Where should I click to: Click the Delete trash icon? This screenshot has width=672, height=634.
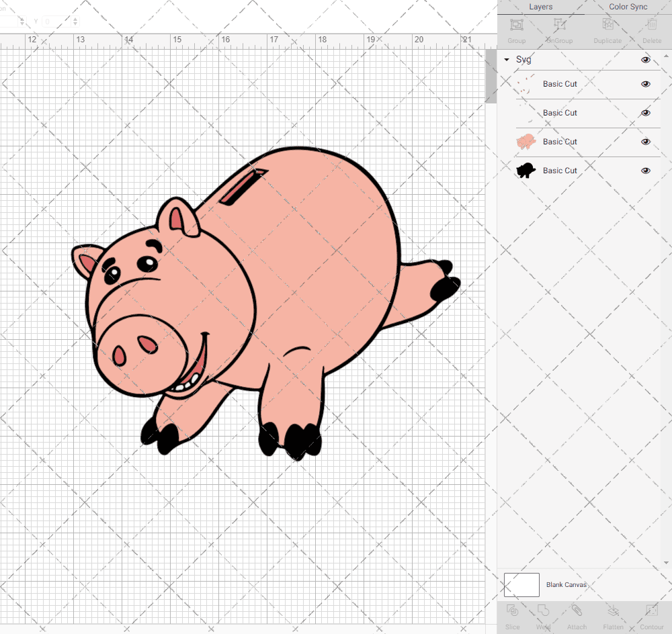pyautogui.click(x=652, y=24)
